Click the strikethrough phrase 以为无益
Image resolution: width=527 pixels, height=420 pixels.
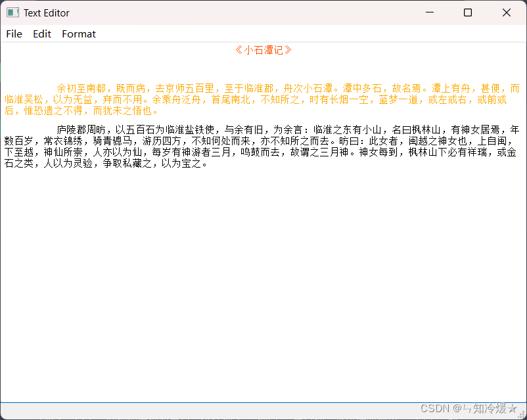point(74,99)
